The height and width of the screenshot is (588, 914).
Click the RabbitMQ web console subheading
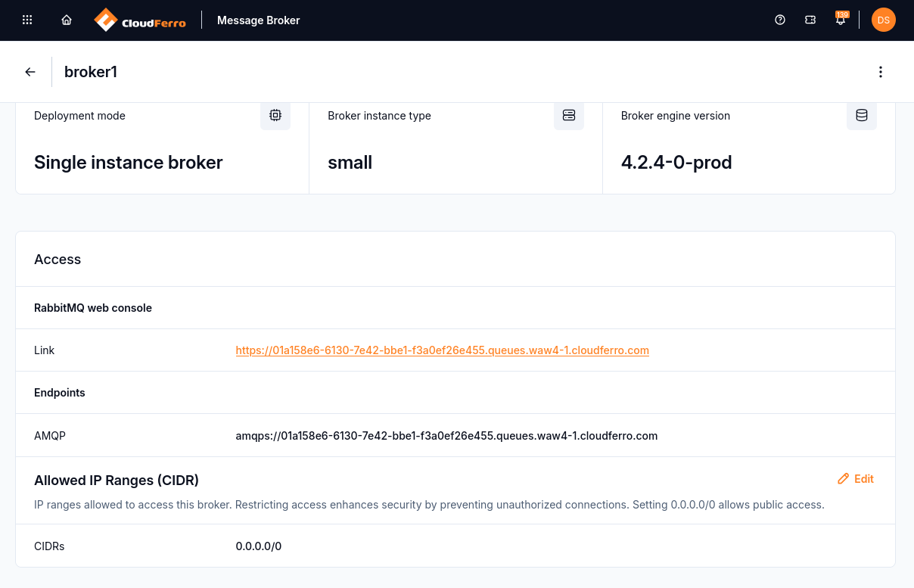click(x=93, y=308)
